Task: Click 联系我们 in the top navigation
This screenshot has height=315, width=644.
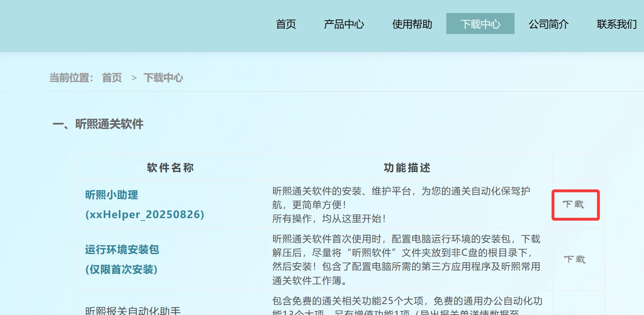Action: pos(616,24)
